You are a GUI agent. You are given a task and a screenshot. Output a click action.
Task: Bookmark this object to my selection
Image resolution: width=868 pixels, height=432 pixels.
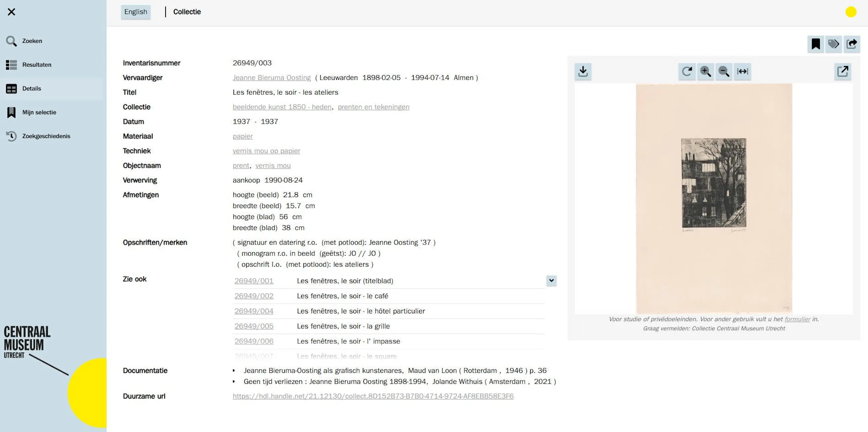[x=816, y=44]
